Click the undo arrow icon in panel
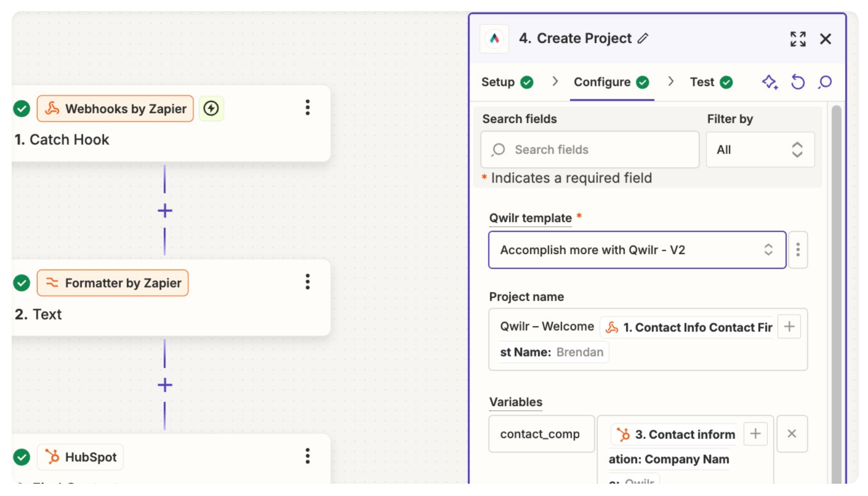The image size is (868, 496). pos(798,82)
